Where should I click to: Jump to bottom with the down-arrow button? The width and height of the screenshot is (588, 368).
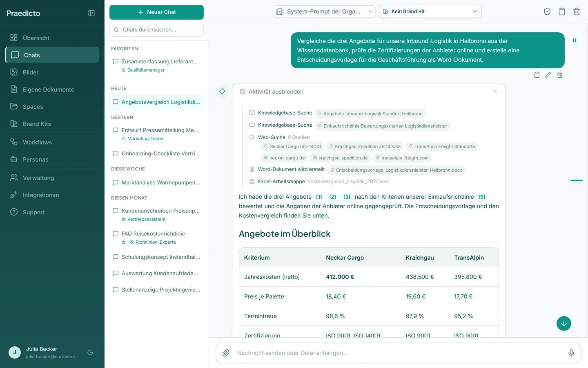564,323
